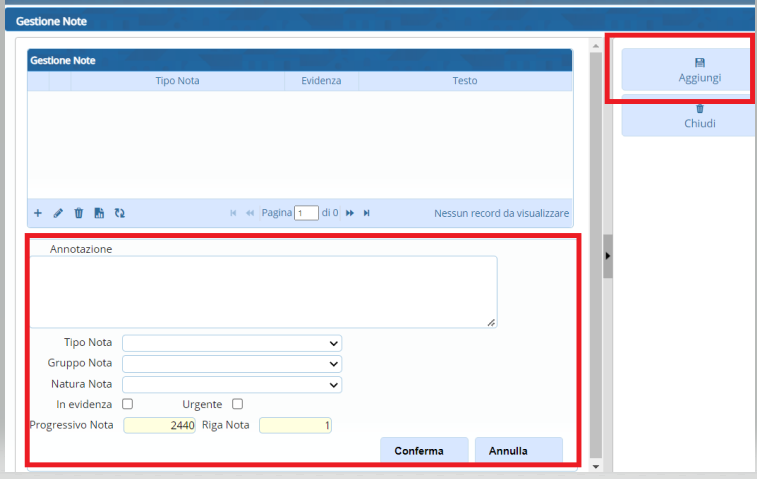Click into the Annotazione text area
The height and width of the screenshot is (479, 757).
[262, 291]
